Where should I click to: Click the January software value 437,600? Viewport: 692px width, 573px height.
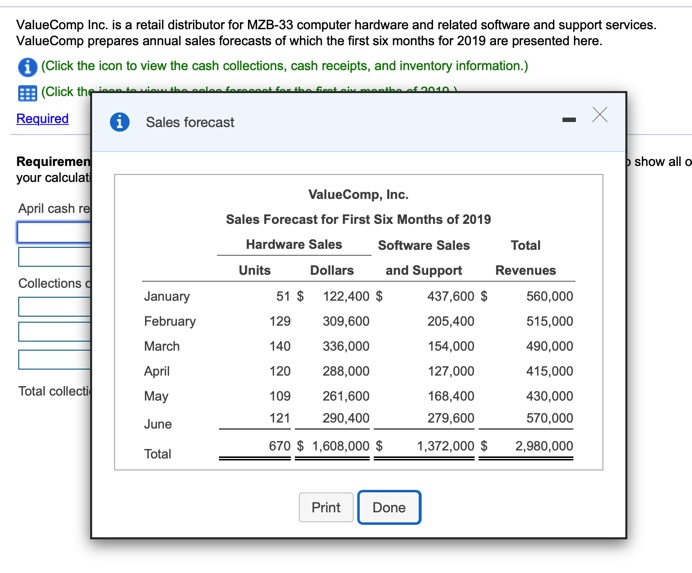(451, 296)
